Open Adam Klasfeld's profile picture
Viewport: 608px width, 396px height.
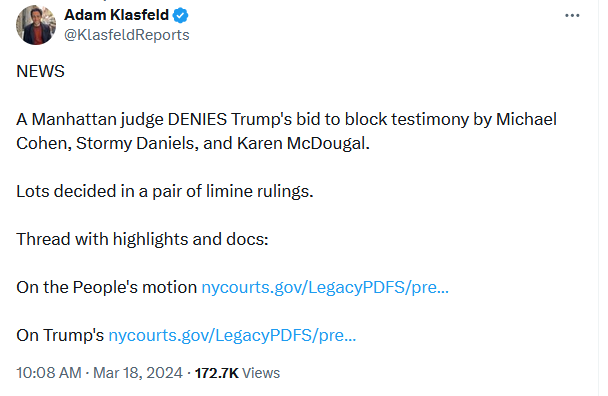click(x=36, y=25)
